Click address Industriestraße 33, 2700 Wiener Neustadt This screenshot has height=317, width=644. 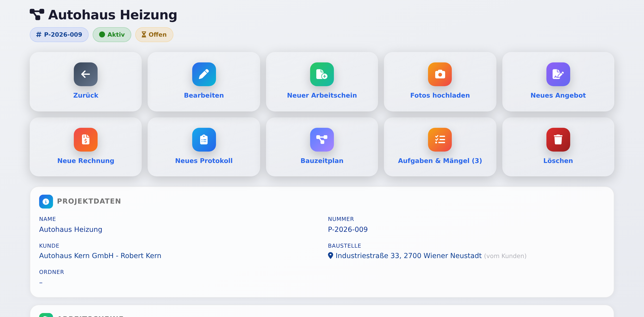(408, 256)
